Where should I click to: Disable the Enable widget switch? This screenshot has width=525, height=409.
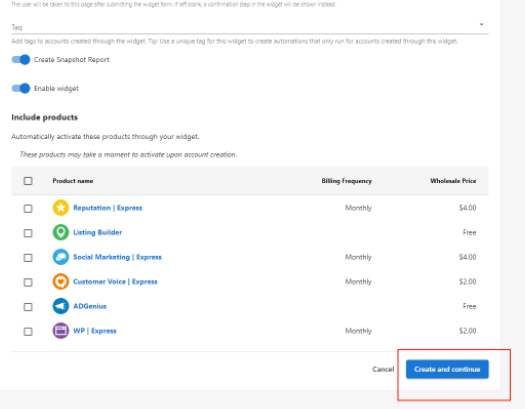21,88
